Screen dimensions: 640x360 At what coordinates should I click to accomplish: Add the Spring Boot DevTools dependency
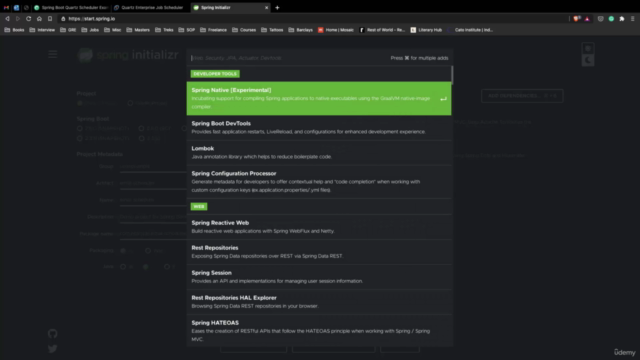click(x=319, y=127)
